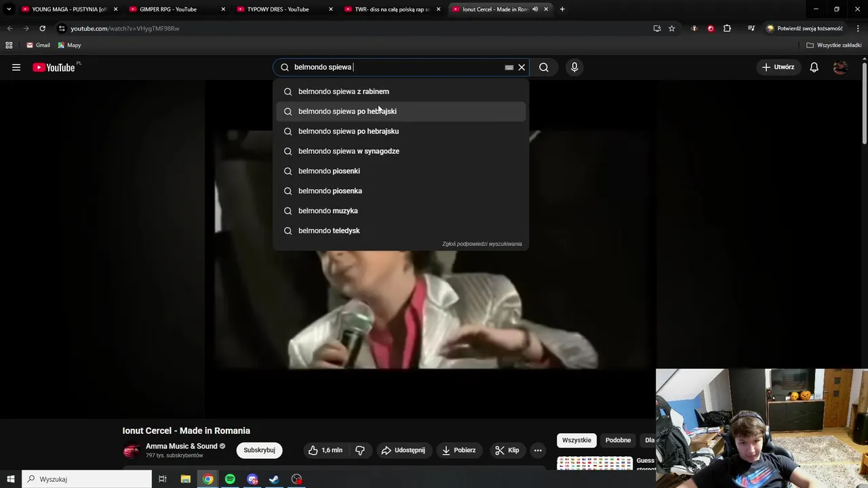Click the magnifier search submit button
868x488 pixels.
point(544,67)
